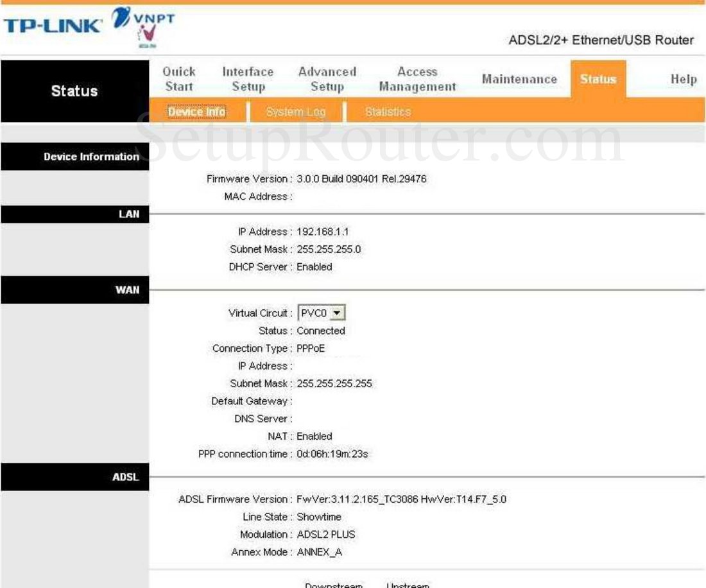Click Line State Showtime value
The image size is (706, 588).
(319, 516)
